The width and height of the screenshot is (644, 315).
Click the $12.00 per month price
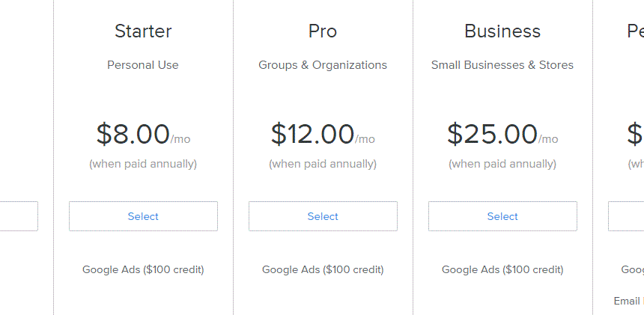323,135
